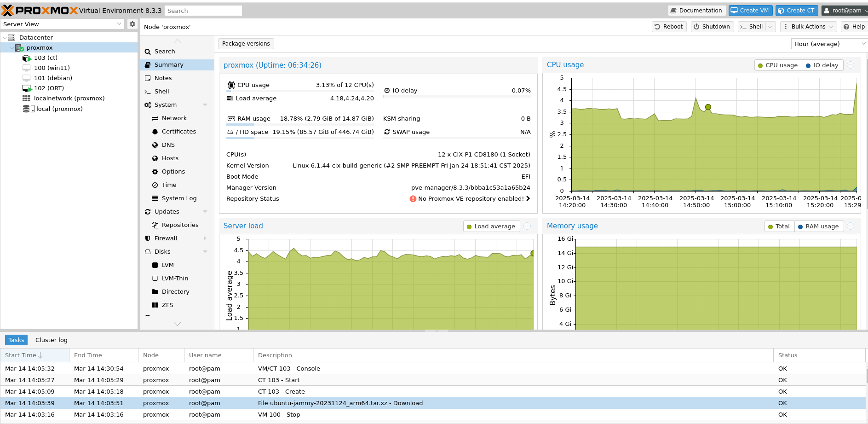Open LVM square icon
Screen dimensions: 868x424
[x=155, y=265]
